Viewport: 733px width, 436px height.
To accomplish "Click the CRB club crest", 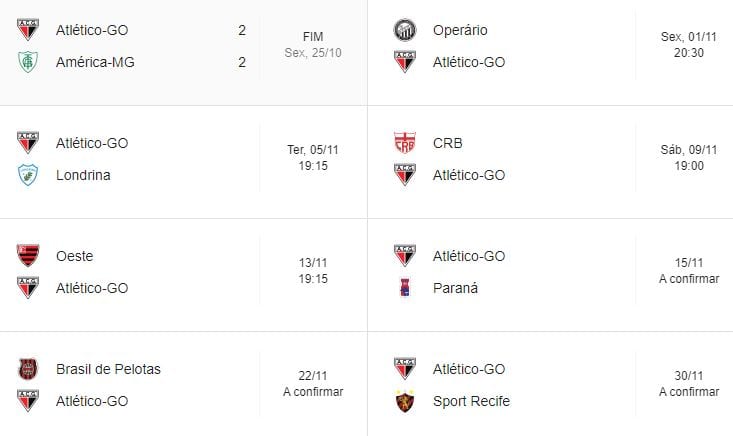I will click(405, 143).
